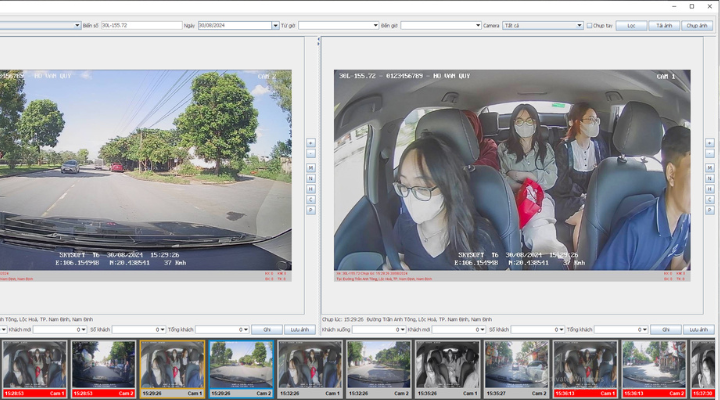Select the 15:36:13 Cam 2 thumbnail
Image resolution: width=720 pixels, height=400 pixels.
coord(654,369)
